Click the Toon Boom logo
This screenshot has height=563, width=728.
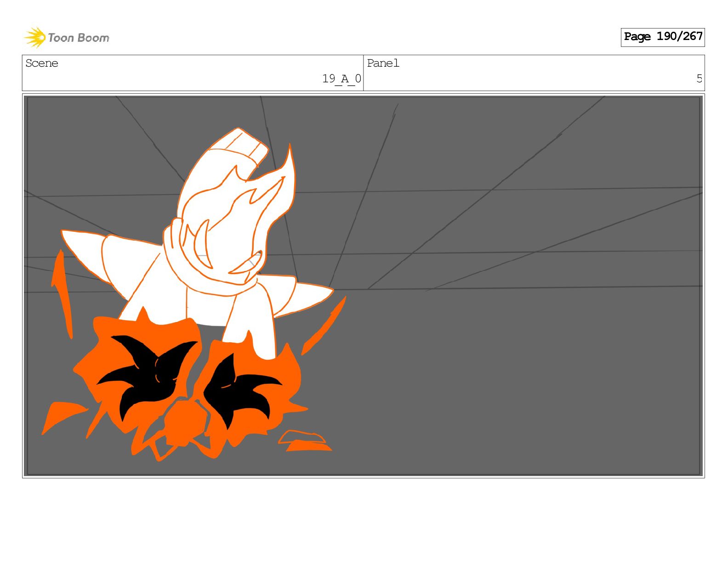67,37
